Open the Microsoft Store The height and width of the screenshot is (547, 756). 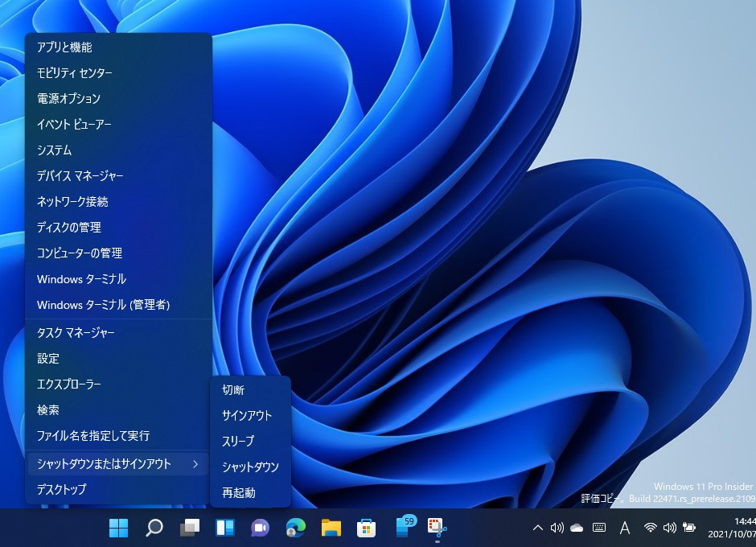click(x=365, y=528)
